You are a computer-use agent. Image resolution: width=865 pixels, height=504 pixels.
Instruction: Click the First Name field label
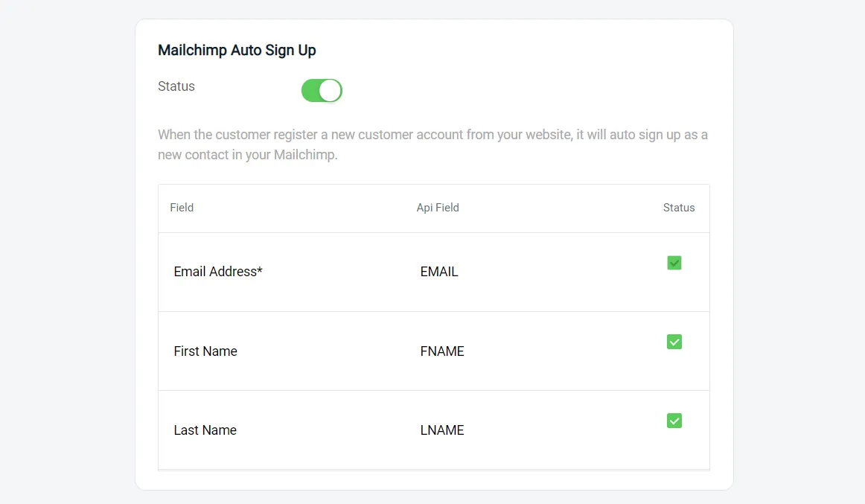coord(205,351)
